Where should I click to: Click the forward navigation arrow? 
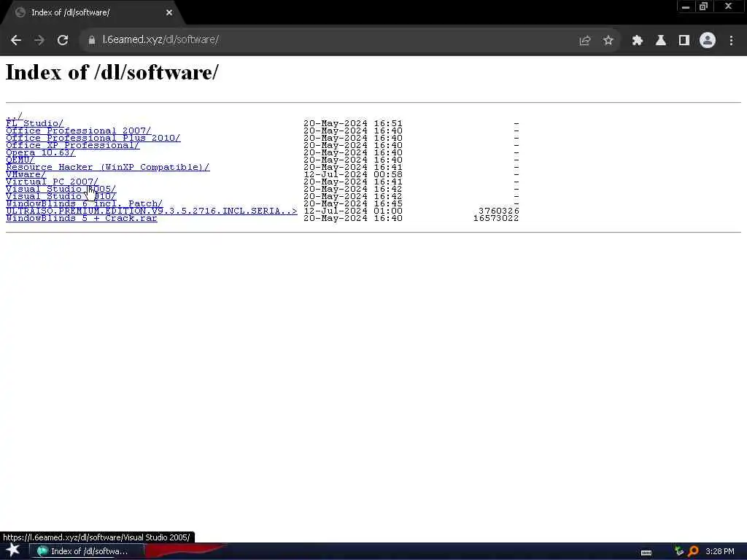point(39,40)
